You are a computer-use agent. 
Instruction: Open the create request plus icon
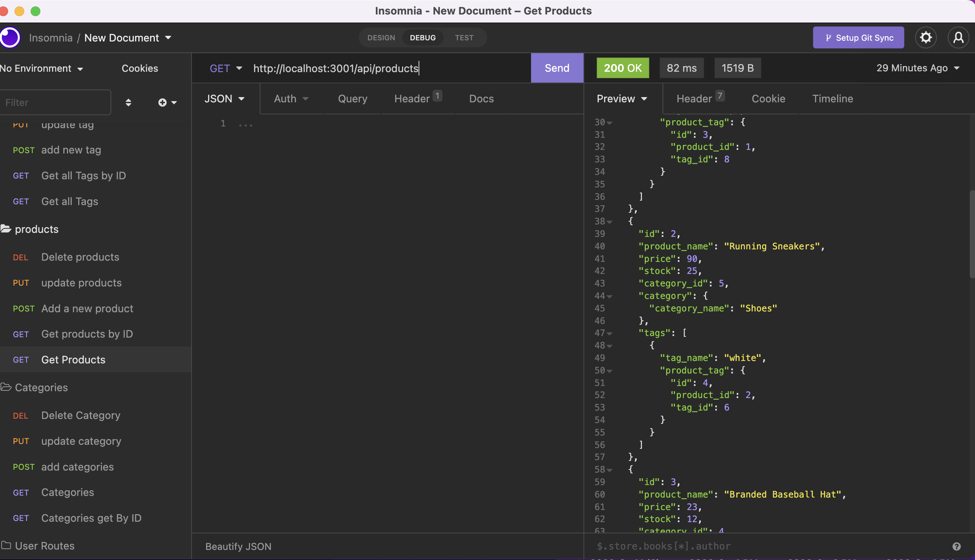167,102
